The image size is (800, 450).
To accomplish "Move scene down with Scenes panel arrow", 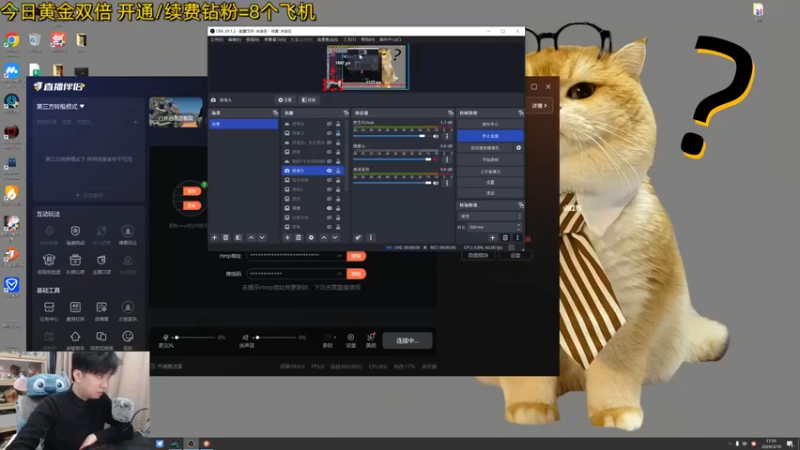I will [x=262, y=238].
